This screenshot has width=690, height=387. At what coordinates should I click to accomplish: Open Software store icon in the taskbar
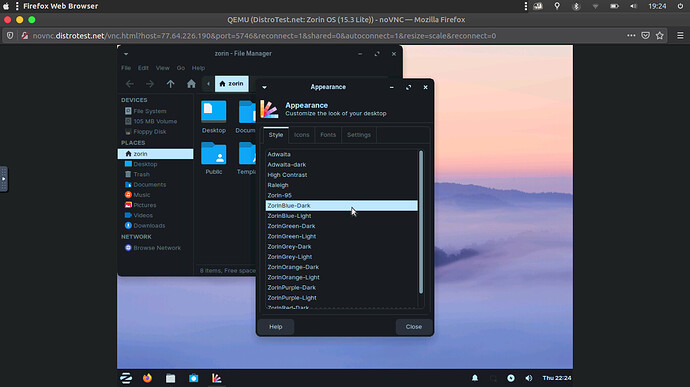194,378
